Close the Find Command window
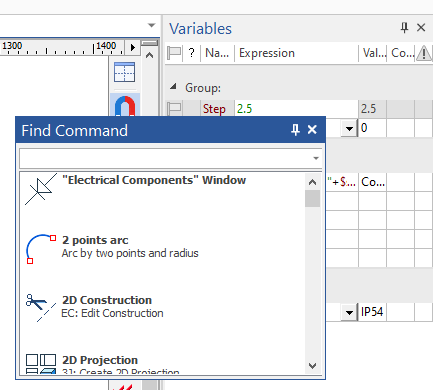This screenshot has height=390, width=433. point(312,130)
